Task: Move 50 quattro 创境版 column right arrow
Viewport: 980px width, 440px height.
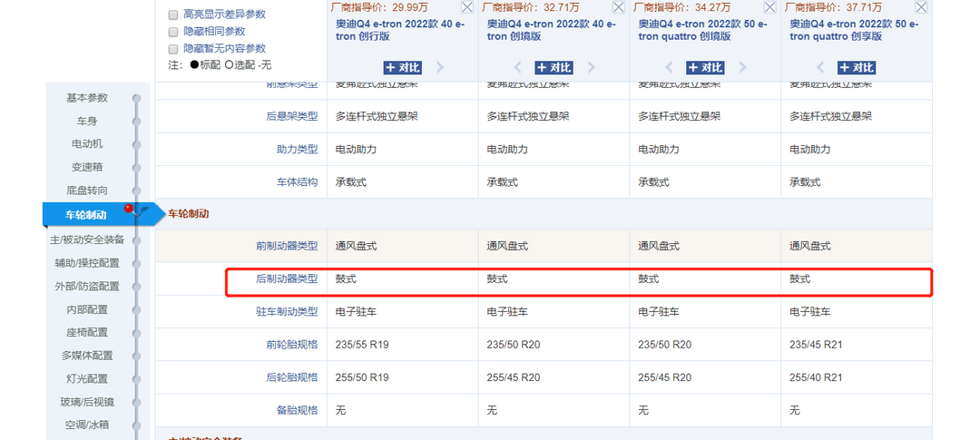Action: point(742,67)
